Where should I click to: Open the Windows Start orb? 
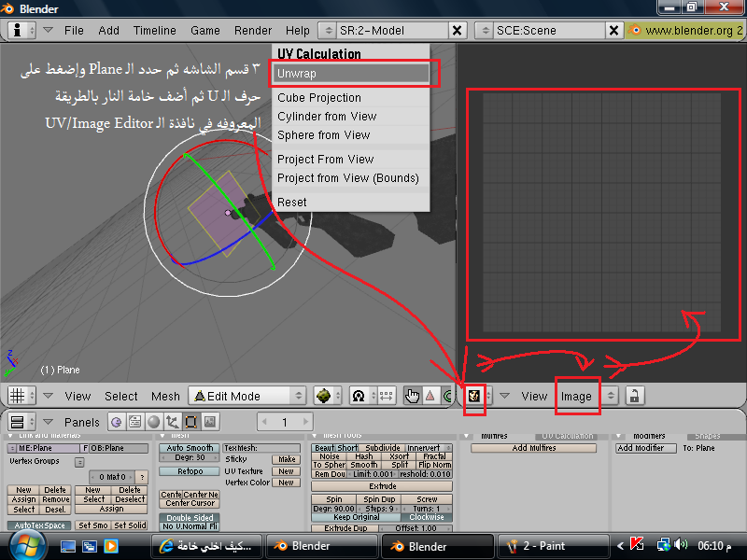coord(27,546)
